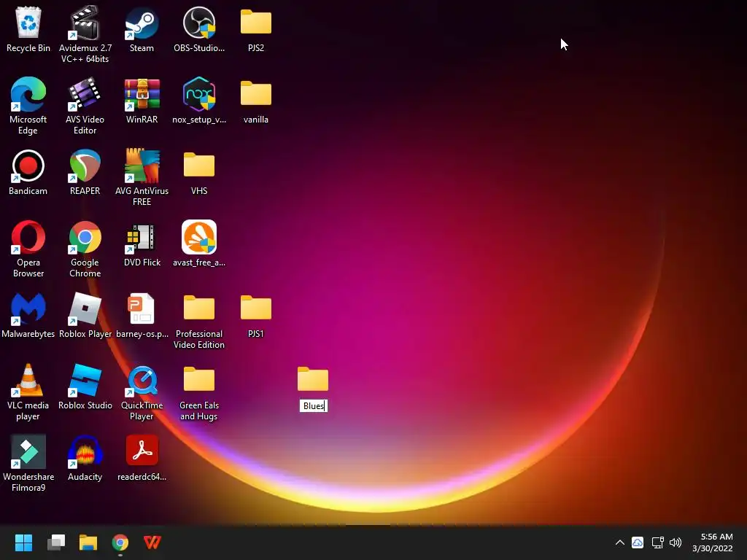Select the Avidemux 2.7 VC++ 64bits shortcut
The image size is (747, 560).
85,23
